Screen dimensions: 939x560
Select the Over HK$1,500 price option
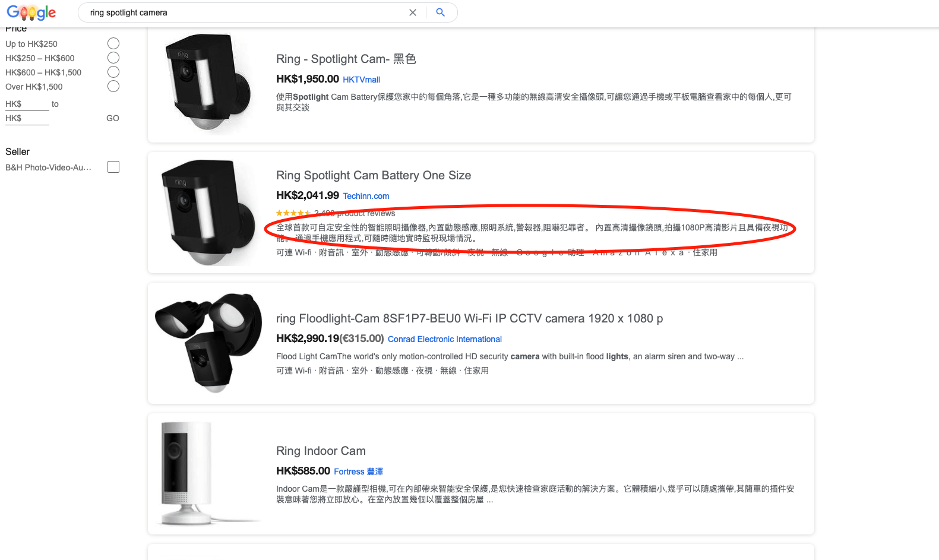[x=113, y=86]
